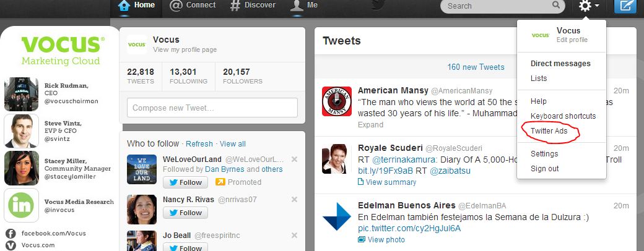Image resolution: width=644 pixels, height=251 pixels.
Task: Open the Discover hashtag tab
Action: pyautogui.click(x=253, y=6)
